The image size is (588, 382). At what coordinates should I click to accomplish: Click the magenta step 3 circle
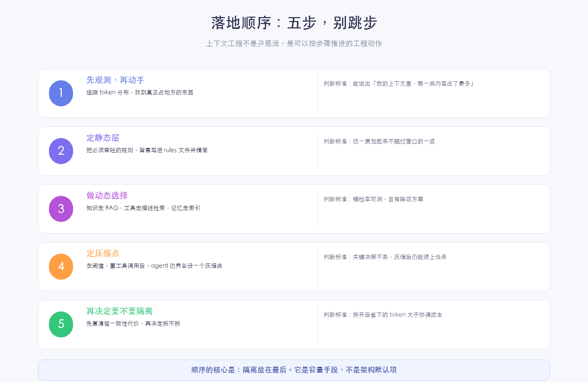61,209
